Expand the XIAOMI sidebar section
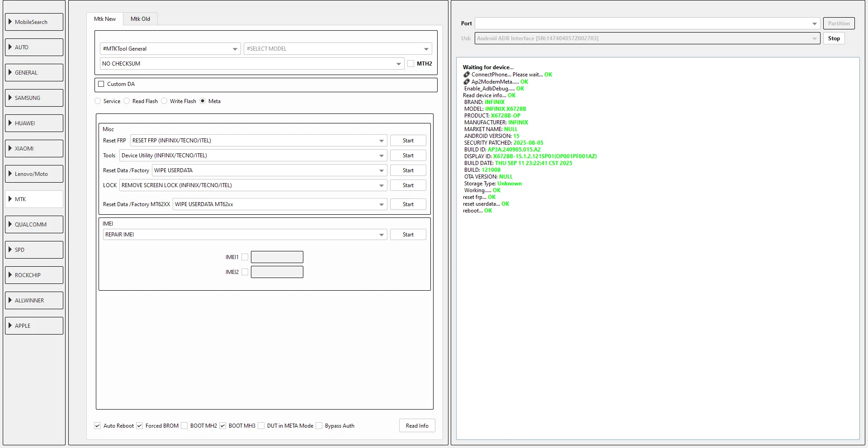 point(34,148)
